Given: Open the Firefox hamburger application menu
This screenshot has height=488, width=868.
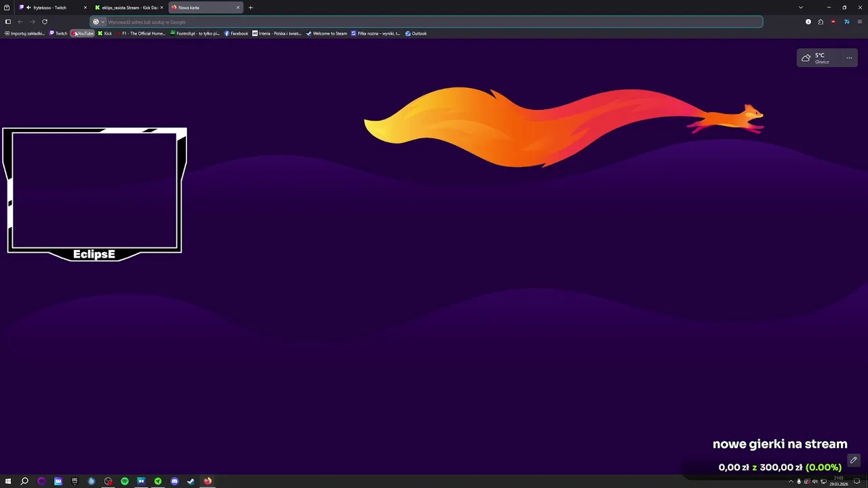Looking at the screenshot, I should tap(860, 22).
